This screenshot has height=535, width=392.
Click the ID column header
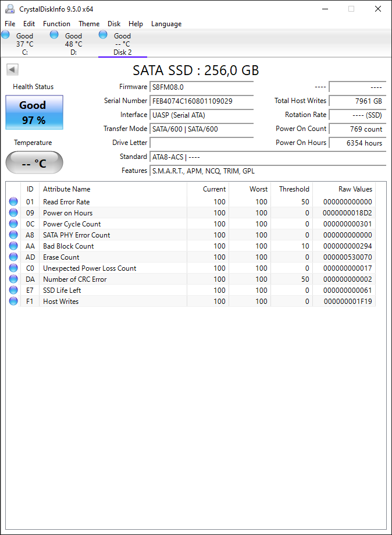tap(30, 189)
